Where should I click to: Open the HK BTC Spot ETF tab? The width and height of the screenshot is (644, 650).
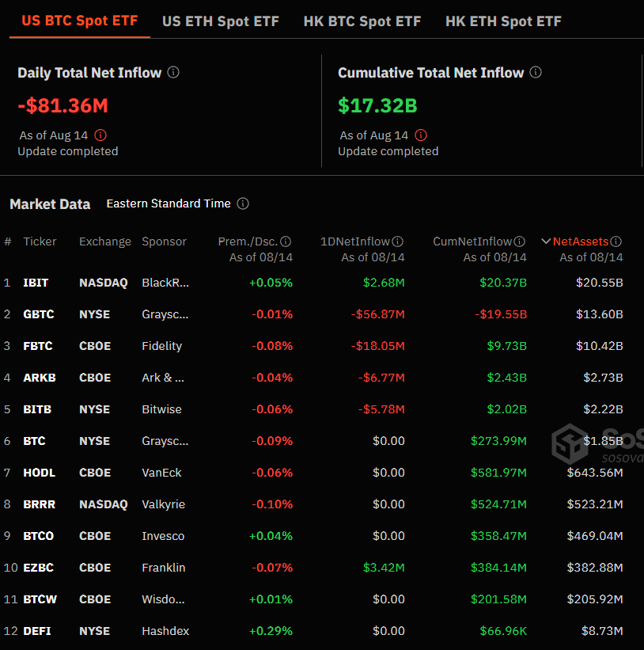click(362, 21)
